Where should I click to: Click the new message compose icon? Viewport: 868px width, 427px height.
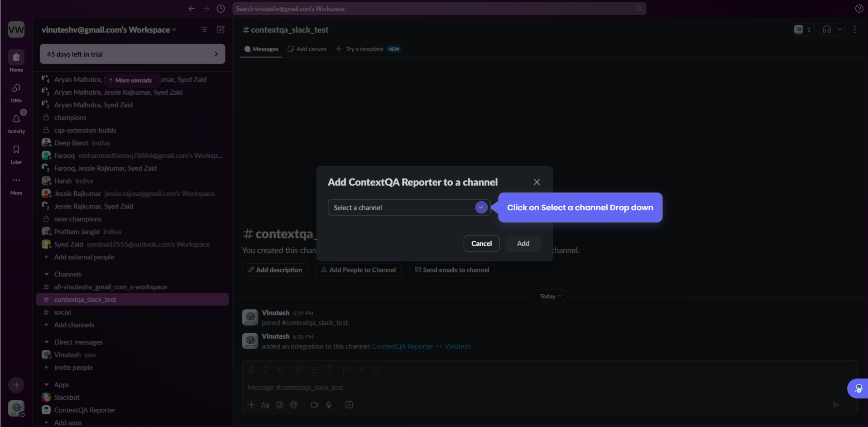point(221,29)
